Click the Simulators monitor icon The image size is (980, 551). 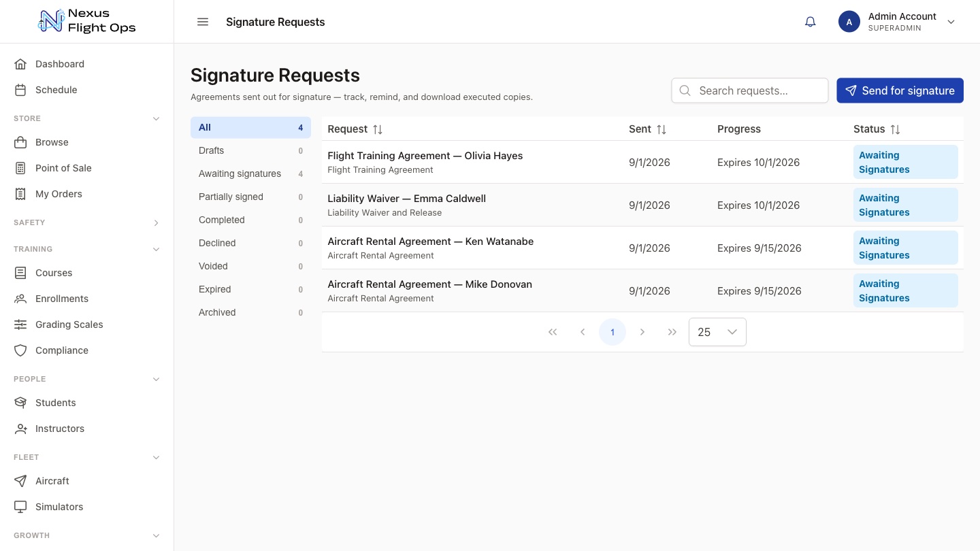(20, 507)
